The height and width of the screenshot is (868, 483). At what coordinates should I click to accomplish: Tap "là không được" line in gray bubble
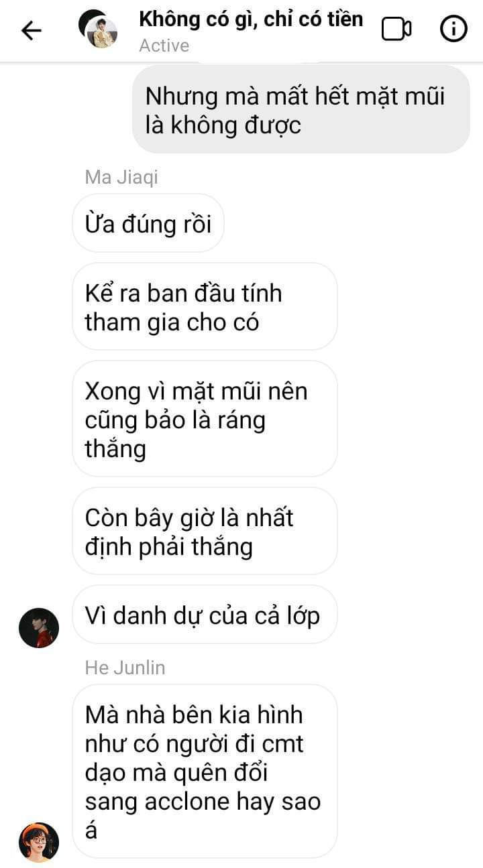tap(223, 125)
